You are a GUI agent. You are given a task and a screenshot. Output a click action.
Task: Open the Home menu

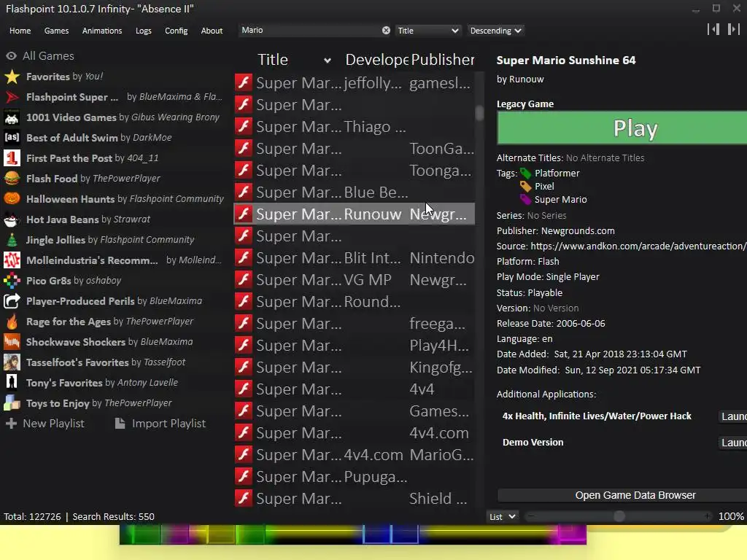click(20, 31)
